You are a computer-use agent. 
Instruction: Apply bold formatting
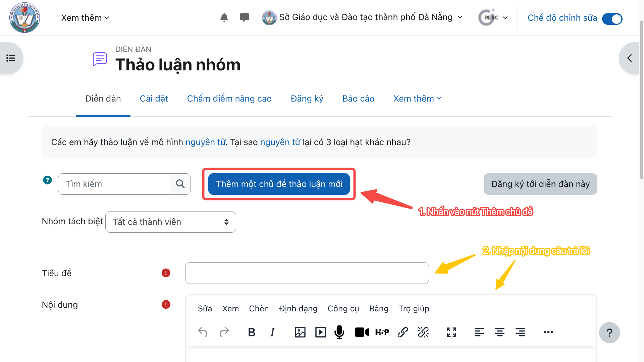252,332
